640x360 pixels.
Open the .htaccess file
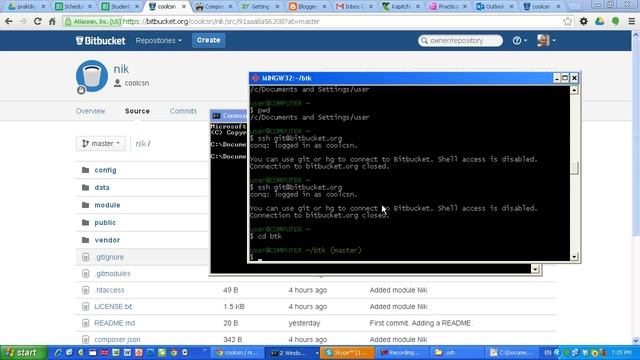pyautogui.click(x=109, y=290)
